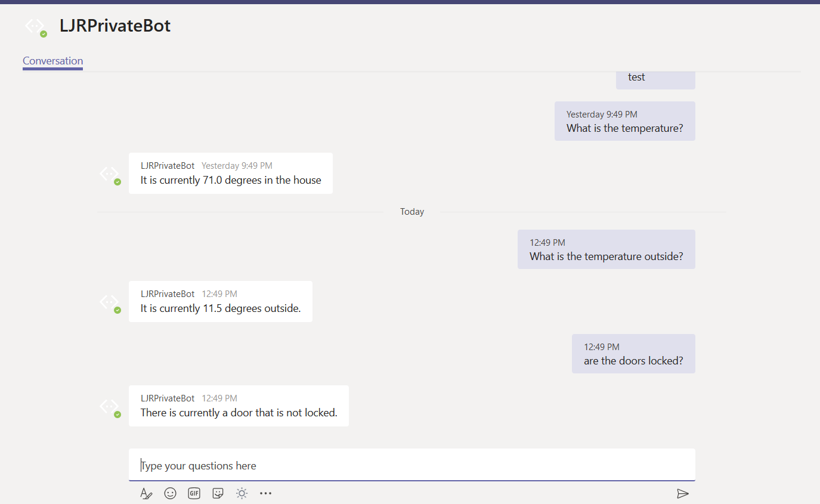Select the 'are the doors locked?' message
The image size is (820, 504).
point(633,354)
